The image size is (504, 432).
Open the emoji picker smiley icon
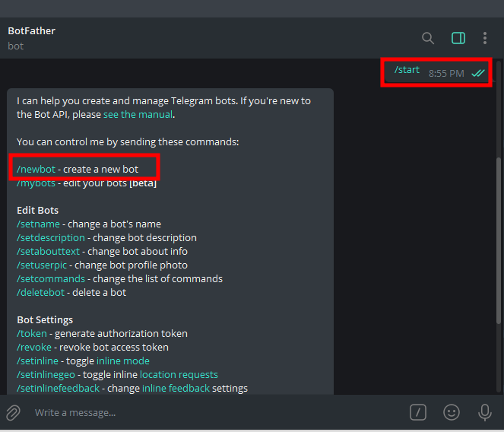click(452, 412)
